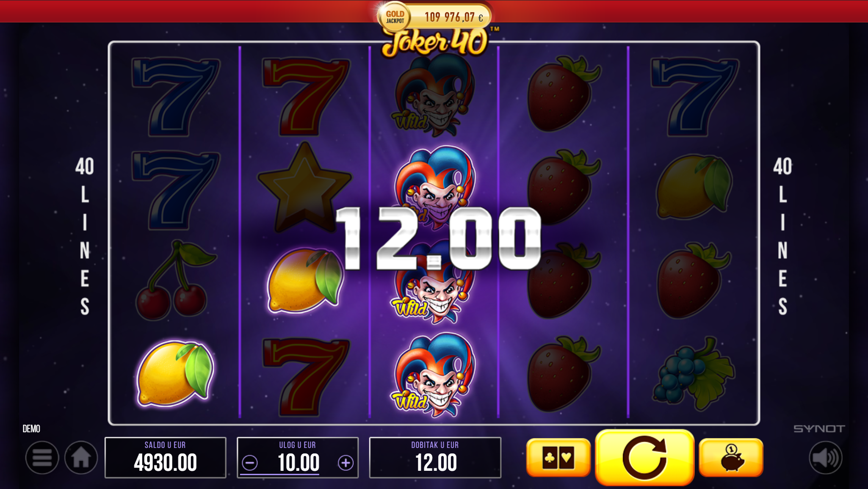Click the Dobitak u EUR win box
Image resolution: width=868 pixels, height=489 pixels.
[435, 458]
